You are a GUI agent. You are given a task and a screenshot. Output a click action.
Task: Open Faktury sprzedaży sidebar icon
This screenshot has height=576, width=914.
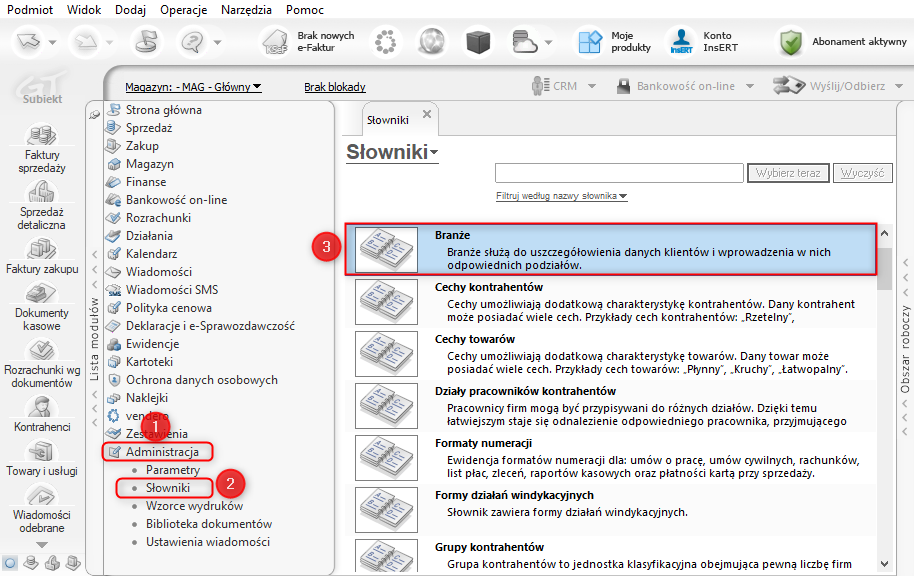pos(41,136)
